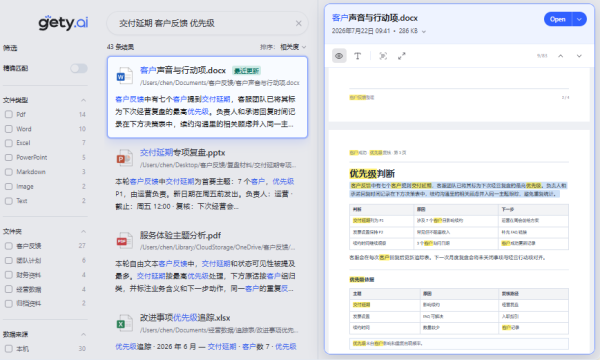Click the highlighted paragraph in document preview
600x360 pixels.
[458, 190]
